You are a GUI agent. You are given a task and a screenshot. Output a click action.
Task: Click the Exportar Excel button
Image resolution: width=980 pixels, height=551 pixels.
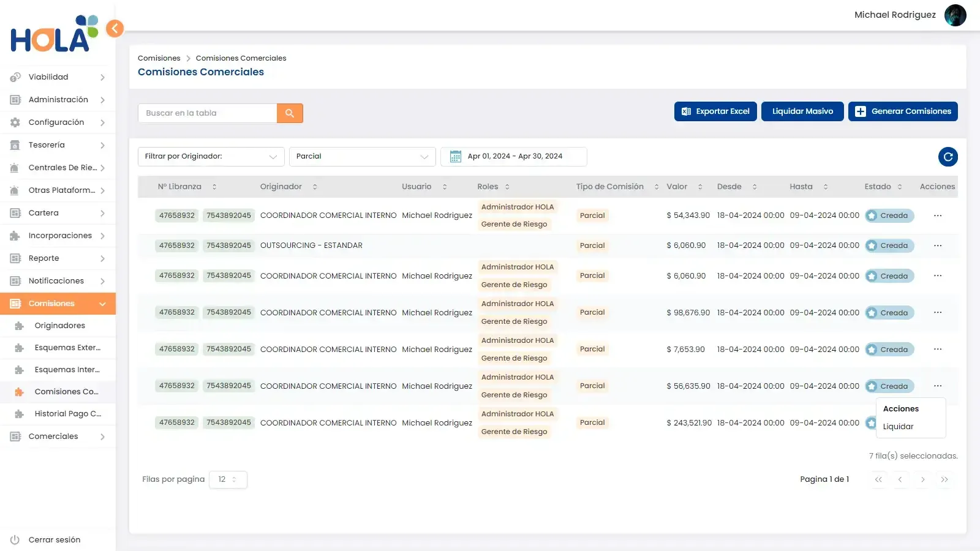pyautogui.click(x=715, y=111)
